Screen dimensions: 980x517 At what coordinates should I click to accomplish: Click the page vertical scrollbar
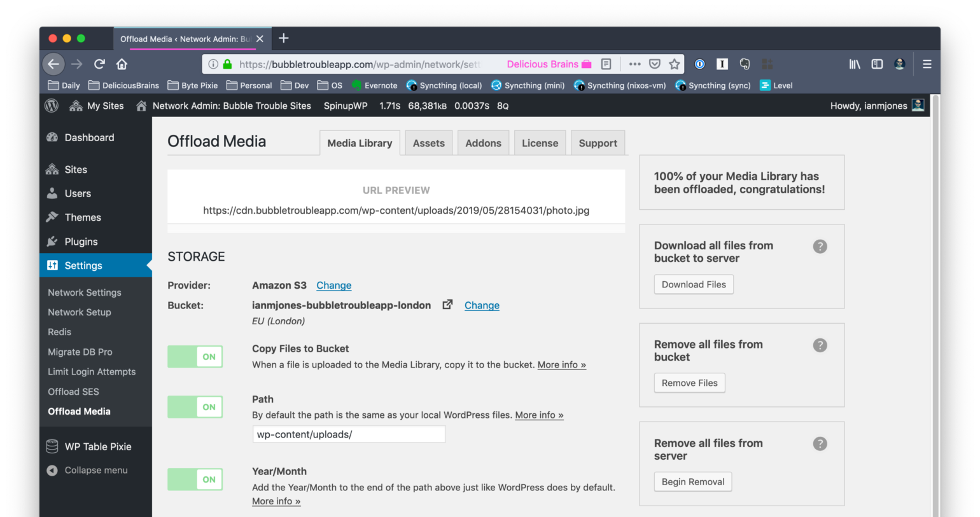click(x=935, y=305)
